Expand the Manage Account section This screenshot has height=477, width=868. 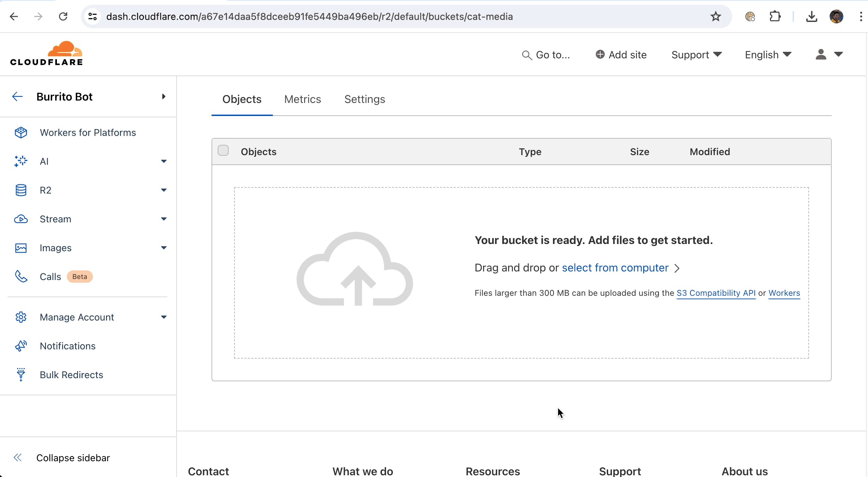[164, 317]
